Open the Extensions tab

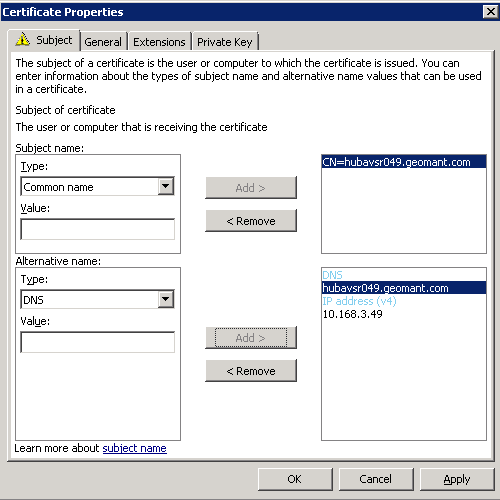[x=159, y=42]
